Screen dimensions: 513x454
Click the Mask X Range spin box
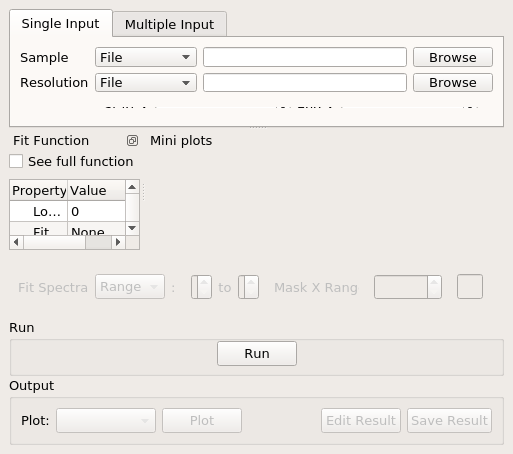[408, 287]
